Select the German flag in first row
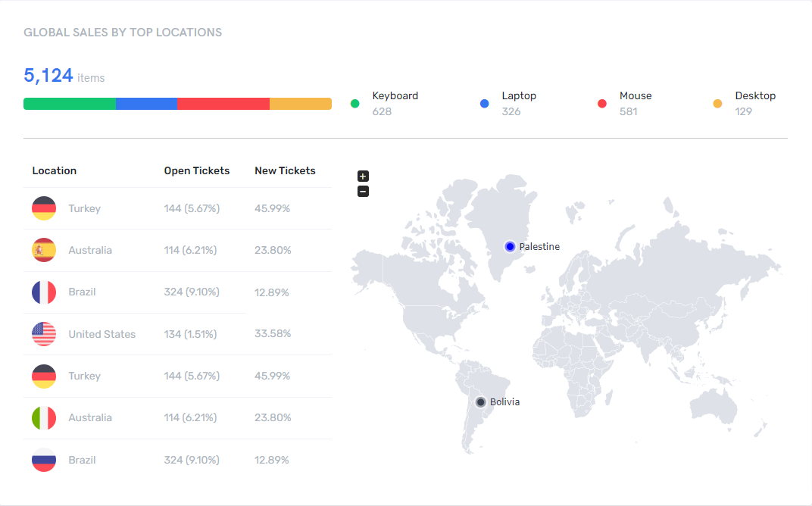Image resolution: width=812 pixels, height=506 pixels. [44, 208]
